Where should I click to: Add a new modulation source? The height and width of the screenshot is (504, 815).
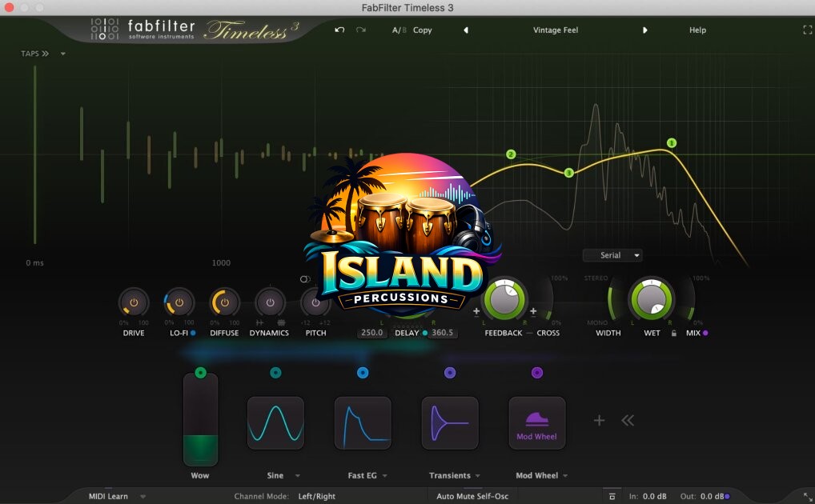(x=600, y=420)
